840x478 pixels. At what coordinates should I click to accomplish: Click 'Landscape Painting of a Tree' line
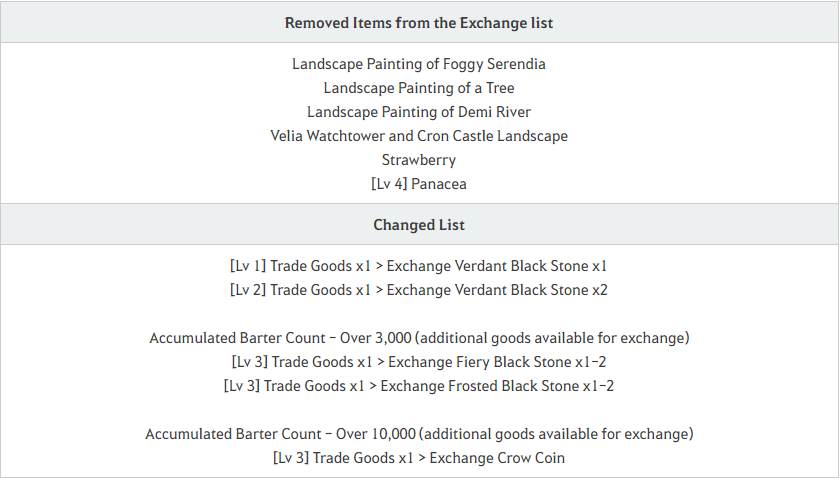tap(418, 88)
